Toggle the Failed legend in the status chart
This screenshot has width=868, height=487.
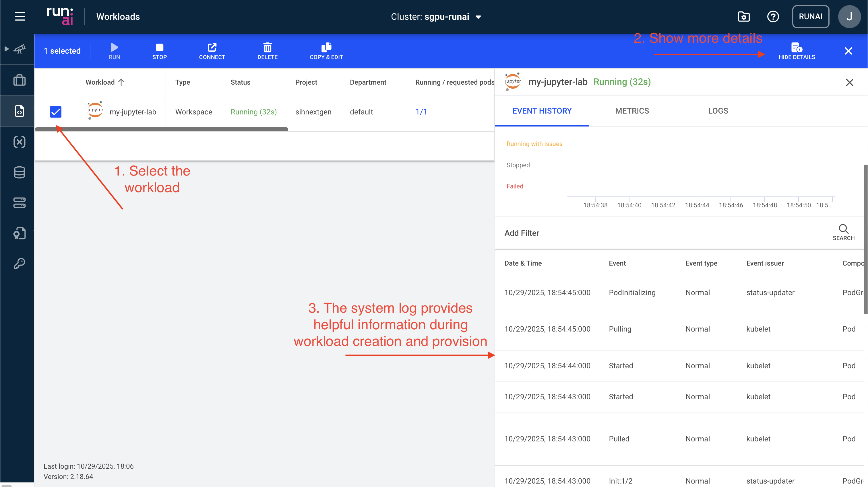[x=515, y=186]
